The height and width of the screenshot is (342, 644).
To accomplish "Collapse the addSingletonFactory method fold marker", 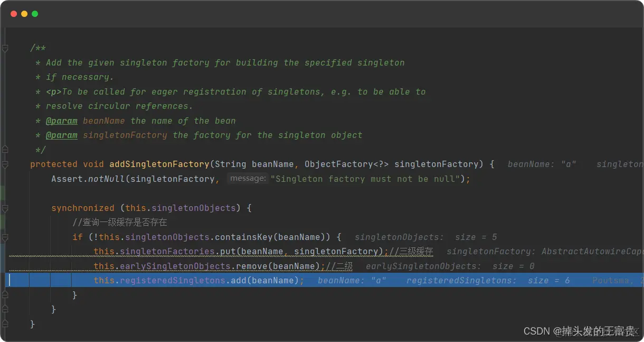I will pos(5,164).
